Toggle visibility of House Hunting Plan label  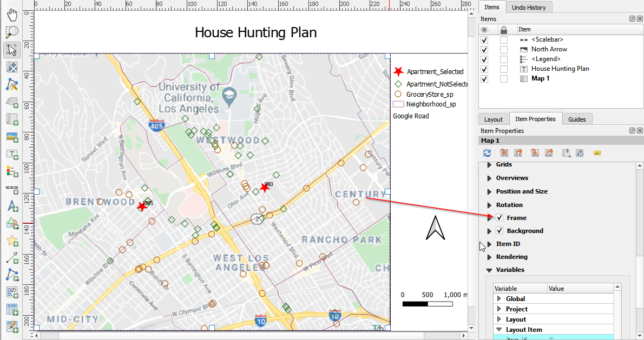pyautogui.click(x=485, y=69)
